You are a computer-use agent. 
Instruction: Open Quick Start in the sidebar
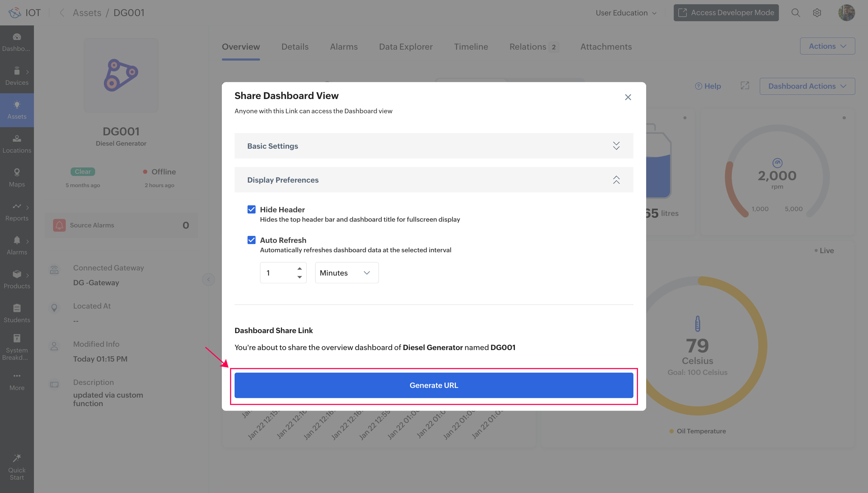pyautogui.click(x=17, y=467)
